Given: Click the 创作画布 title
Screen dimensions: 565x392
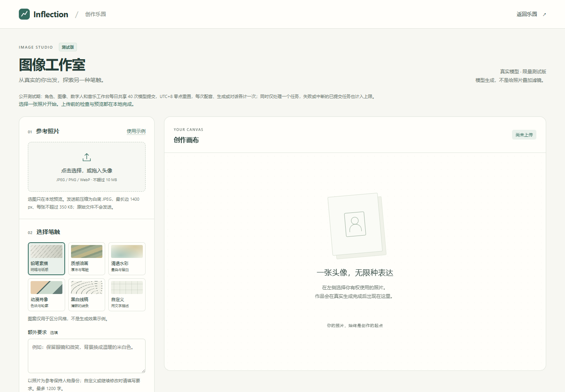Looking at the screenshot, I should point(186,140).
